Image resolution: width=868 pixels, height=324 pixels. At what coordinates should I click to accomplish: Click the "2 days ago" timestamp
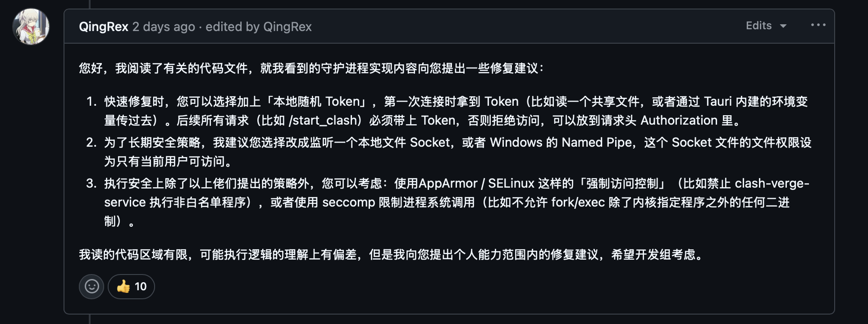(164, 27)
